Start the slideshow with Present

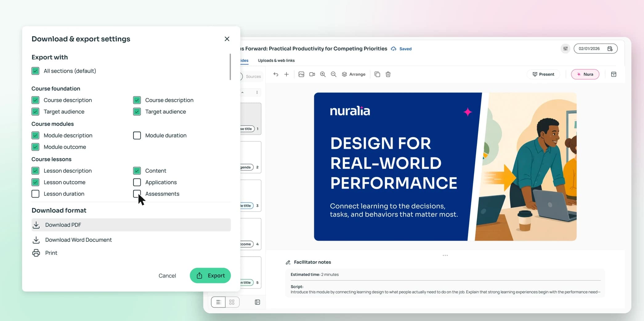click(544, 74)
